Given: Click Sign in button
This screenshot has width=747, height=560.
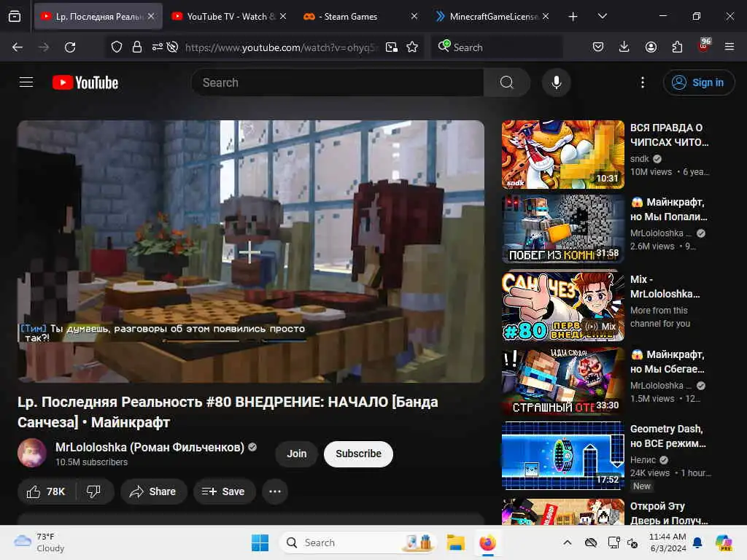Looking at the screenshot, I should [x=698, y=82].
